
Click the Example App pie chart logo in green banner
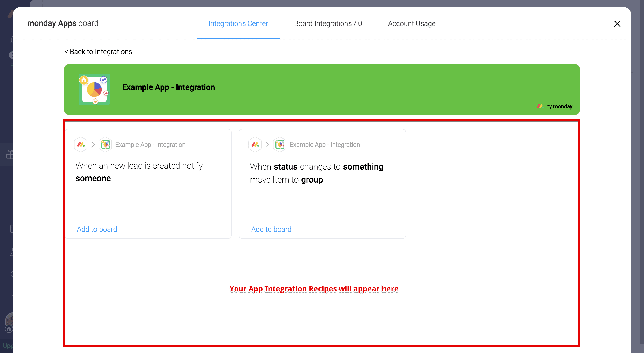point(94,89)
